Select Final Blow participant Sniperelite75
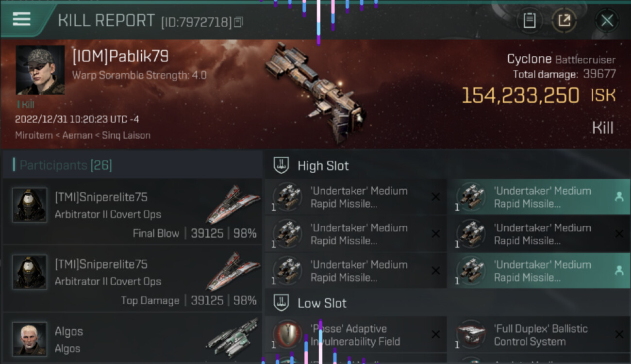 click(132, 212)
